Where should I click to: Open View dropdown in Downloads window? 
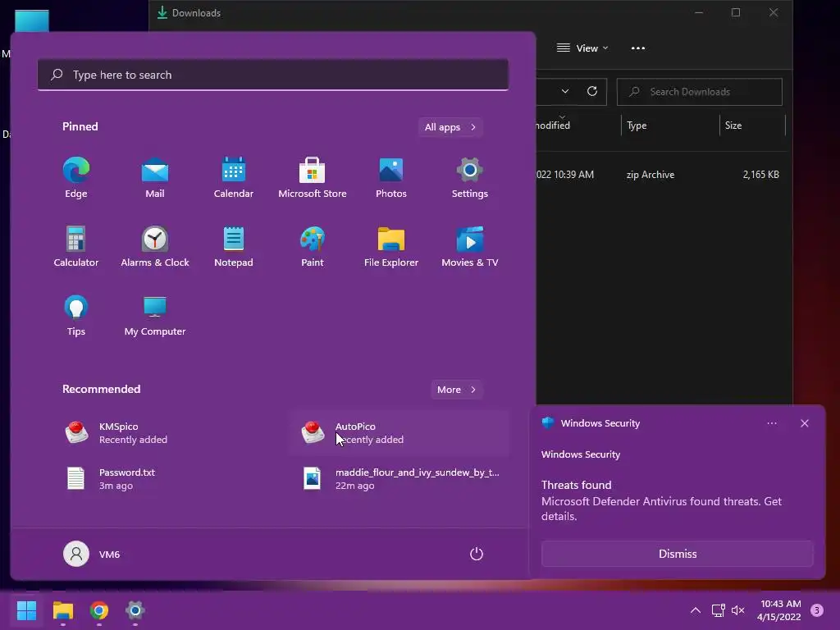point(582,48)
